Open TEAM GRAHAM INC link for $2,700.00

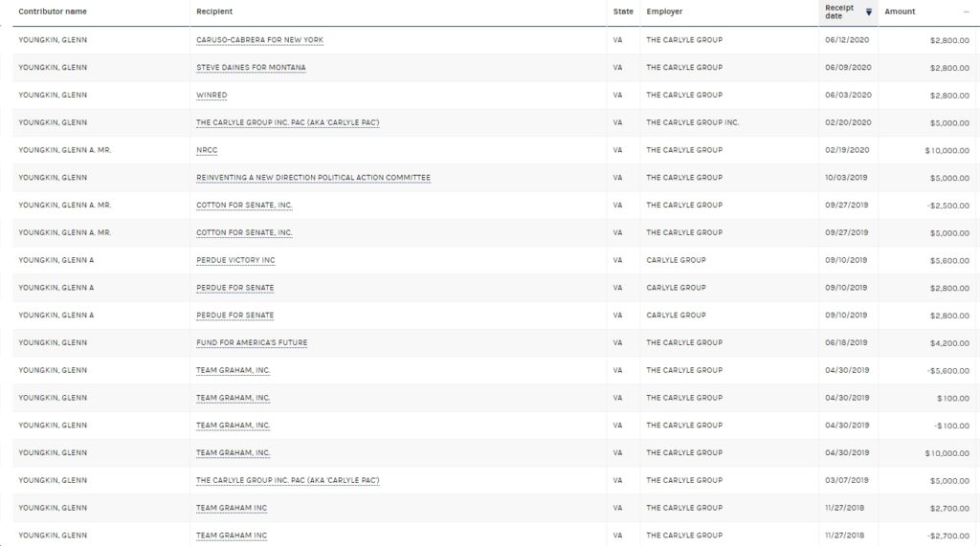232,507
